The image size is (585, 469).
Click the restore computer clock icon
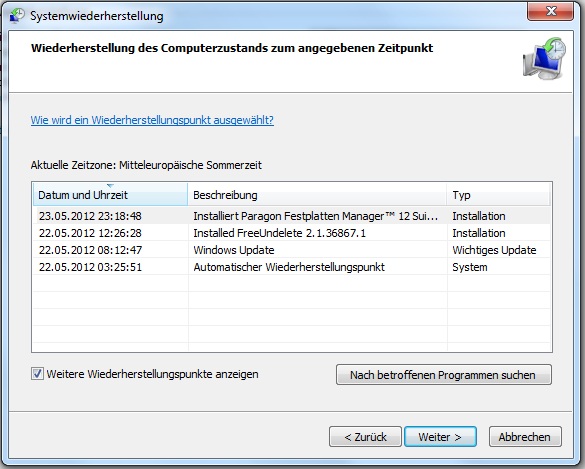544,58
